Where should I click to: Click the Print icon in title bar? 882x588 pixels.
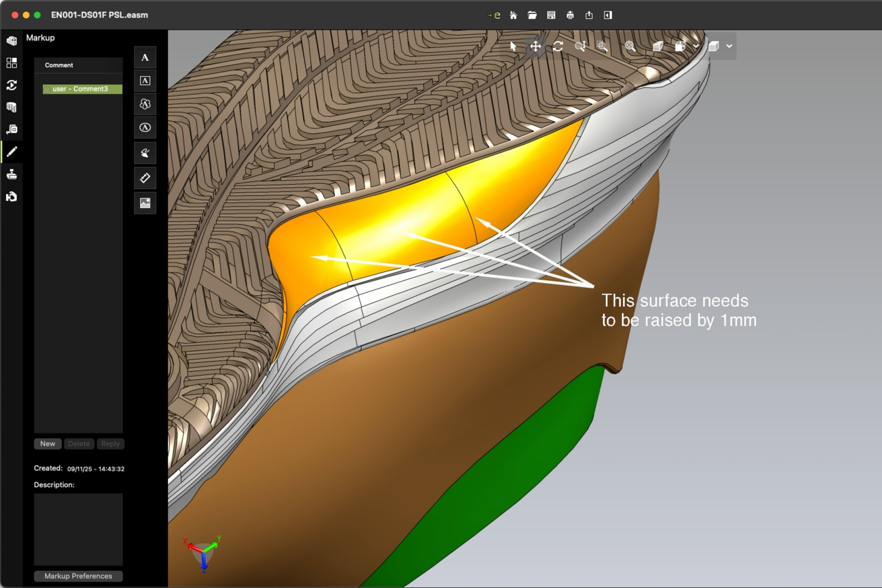click(x=570, y=15)
